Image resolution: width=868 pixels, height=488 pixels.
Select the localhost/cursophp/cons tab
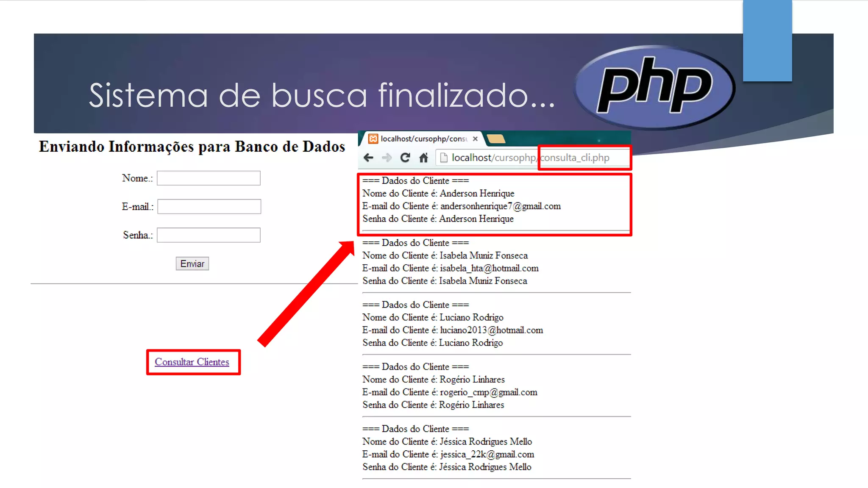[x=423, y=139]
